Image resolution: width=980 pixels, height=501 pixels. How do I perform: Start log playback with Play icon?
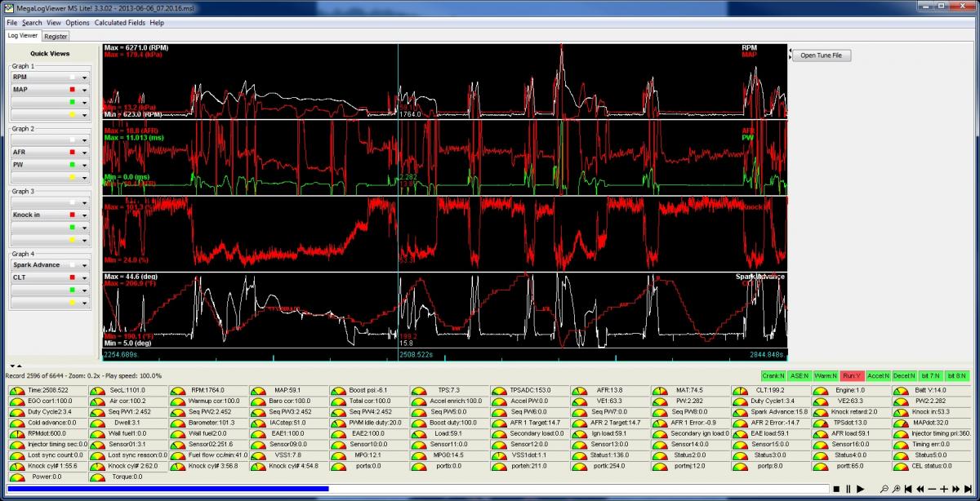click(860, 489)
